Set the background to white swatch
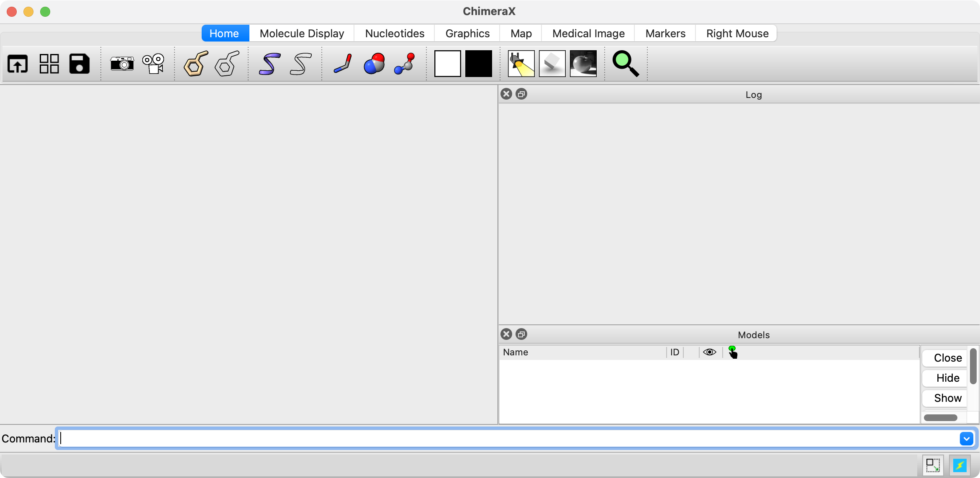Image resolution: width=980 pixels, height=478 pixels. click(x=447, y=64)
